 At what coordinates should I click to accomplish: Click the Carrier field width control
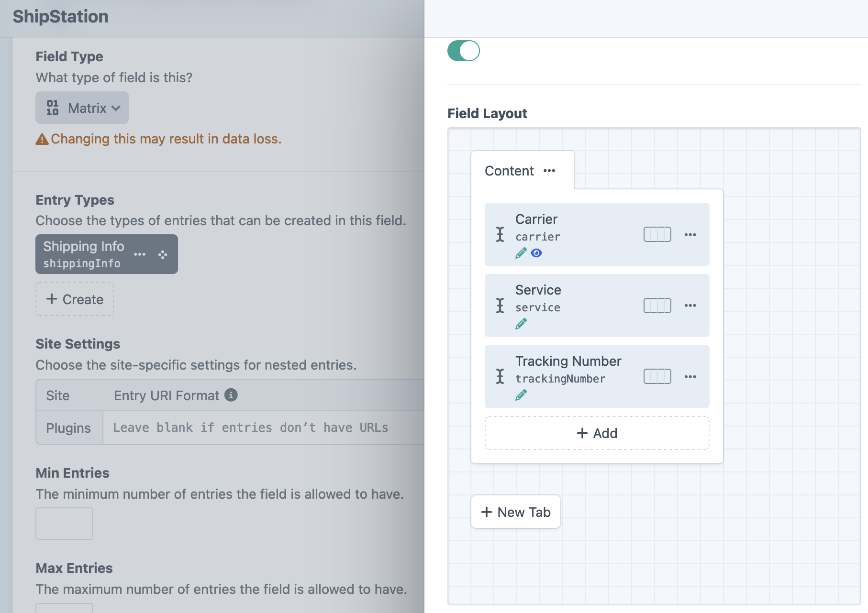pyautogui.click(x=657, y=234)
